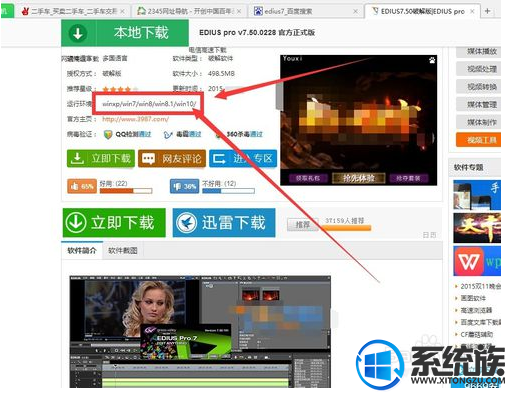Click the 迅雷下载 blue button
505x393 pixels.
pos(224,223)
